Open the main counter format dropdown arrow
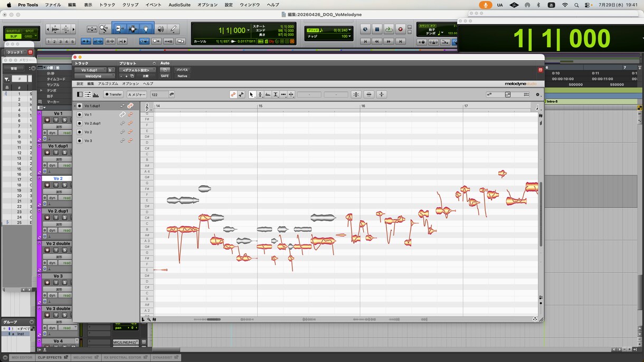 click(248, 31)
